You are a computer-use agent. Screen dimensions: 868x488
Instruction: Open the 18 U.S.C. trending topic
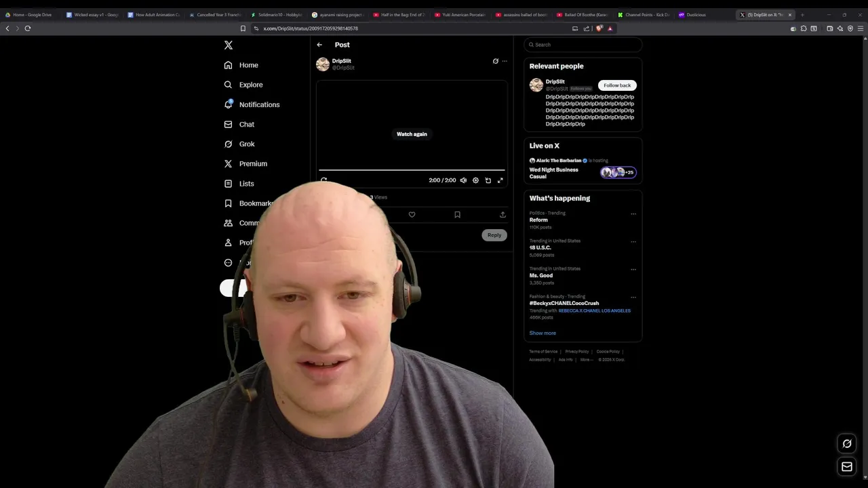pyautogui.click(x=540, y=248)
